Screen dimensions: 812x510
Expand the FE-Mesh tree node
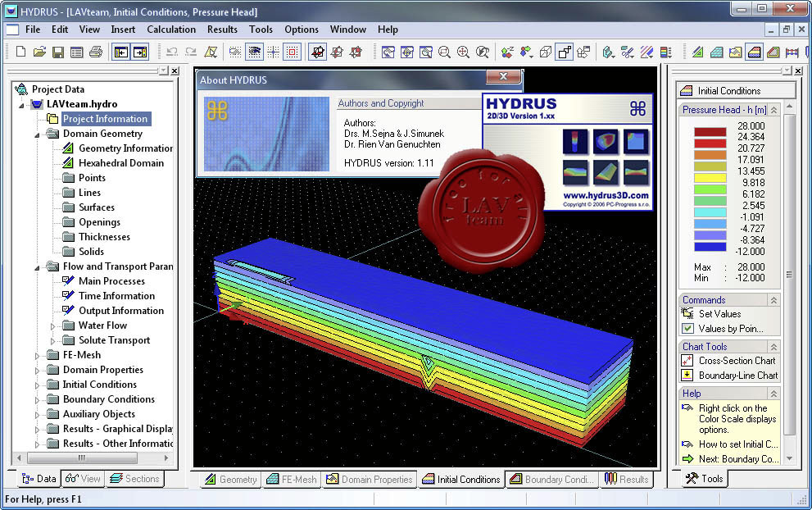pos(37,356)
